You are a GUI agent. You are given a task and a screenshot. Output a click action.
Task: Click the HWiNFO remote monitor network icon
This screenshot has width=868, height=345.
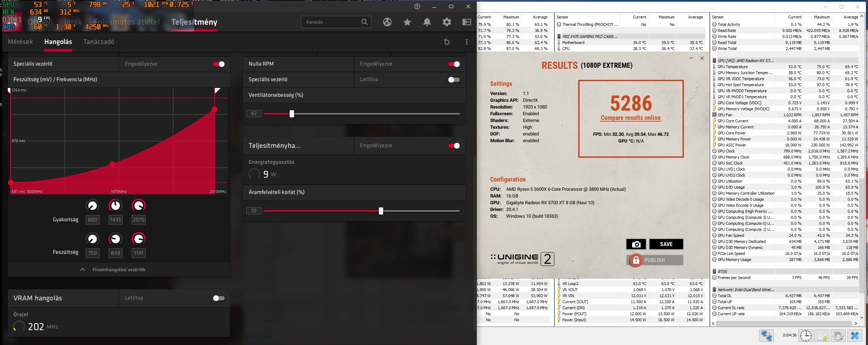click(x=766, y=335)
